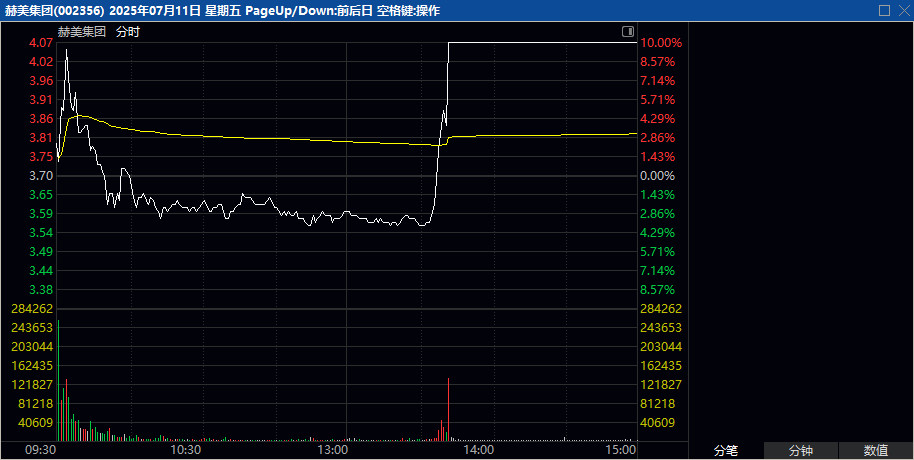
Task: Click the 13:00 time axis marker
Action: tap(332, 451)
